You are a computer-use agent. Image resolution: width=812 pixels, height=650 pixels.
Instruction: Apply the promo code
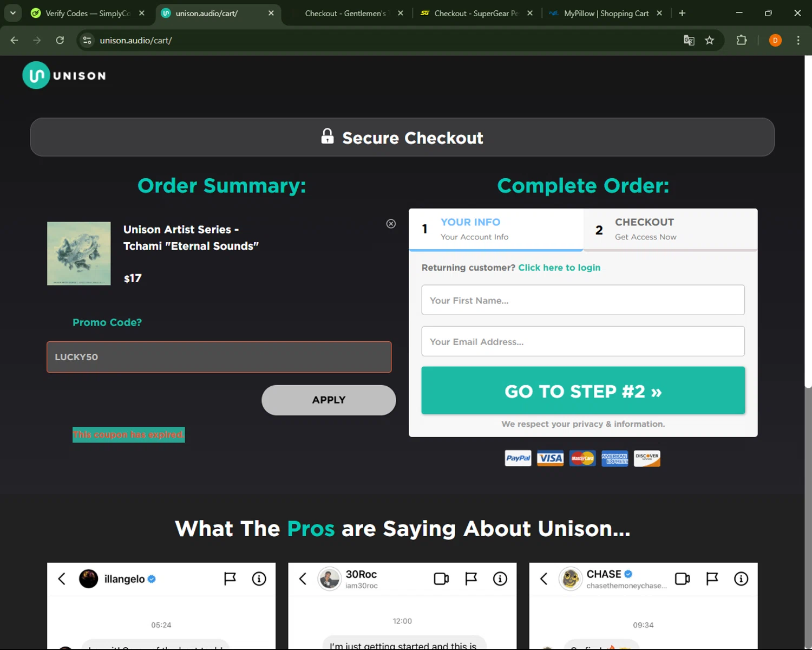pyautogui.click(x=329, y=400)
